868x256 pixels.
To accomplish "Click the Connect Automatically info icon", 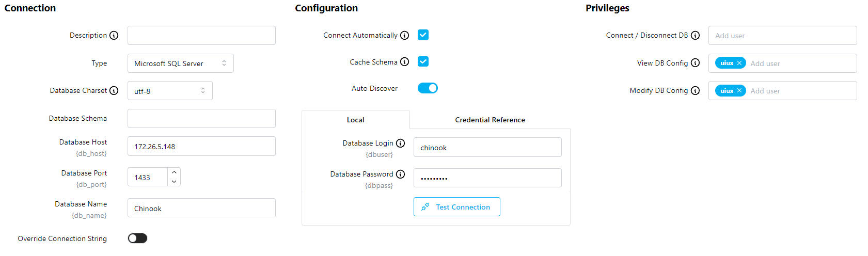I will 405,35.
